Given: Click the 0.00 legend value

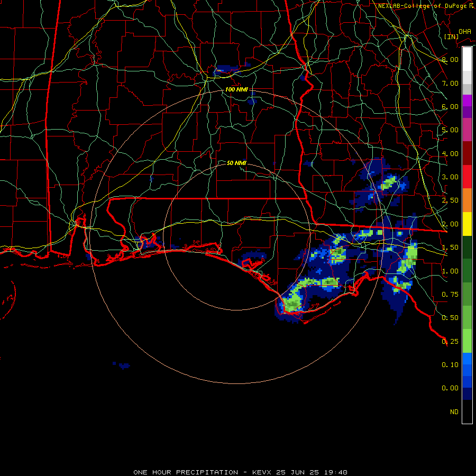Looking at the screenshot, I should coord(450,388).
